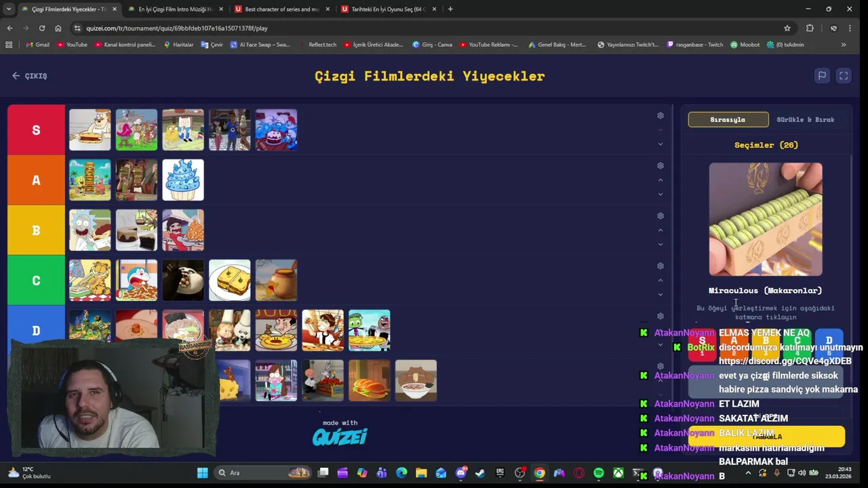Click blue cupcake thumbnail in A tier
This screenshot has width=868, height=488.
coord(183,180)
